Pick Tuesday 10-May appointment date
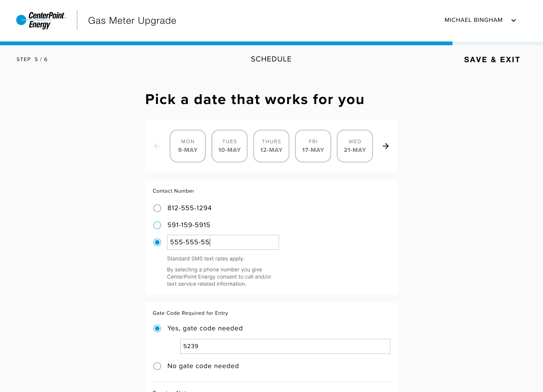The width and height of the screenshot is (543, 392). click(230, 146)
